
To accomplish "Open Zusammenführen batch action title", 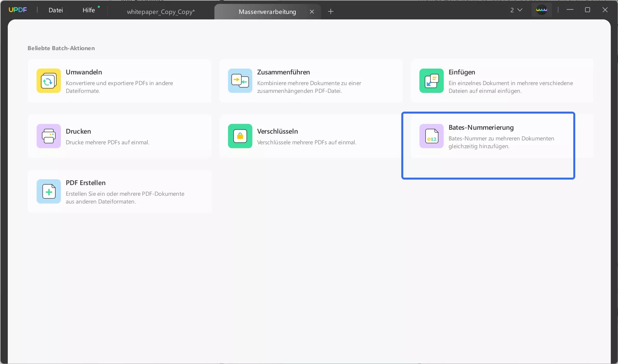I will (283, 72).
